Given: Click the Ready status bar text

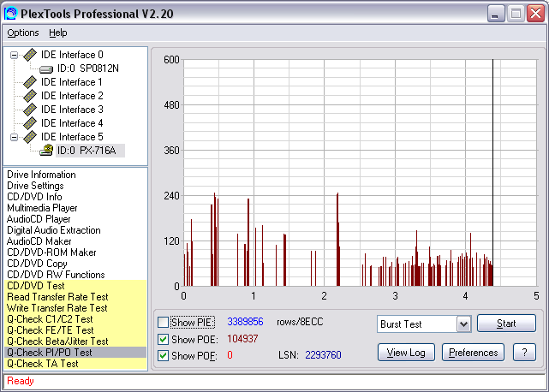Looking at the screenshot, I should click(21, 381).
